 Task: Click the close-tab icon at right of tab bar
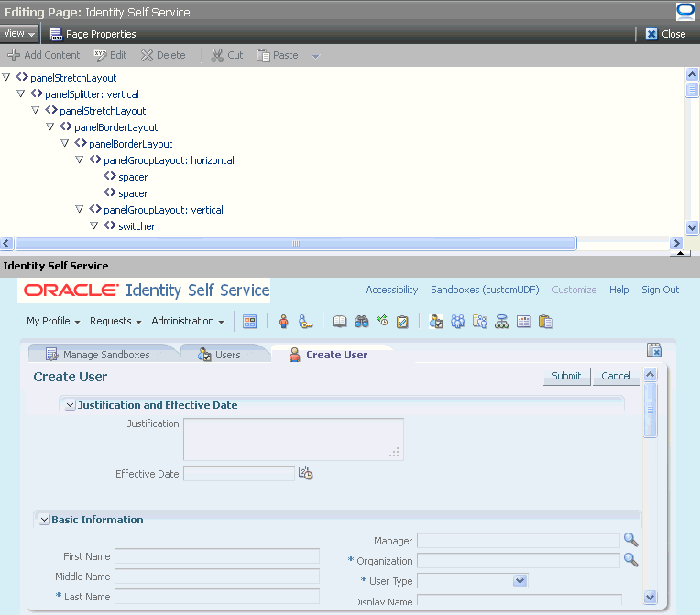[x=654, y=350]
